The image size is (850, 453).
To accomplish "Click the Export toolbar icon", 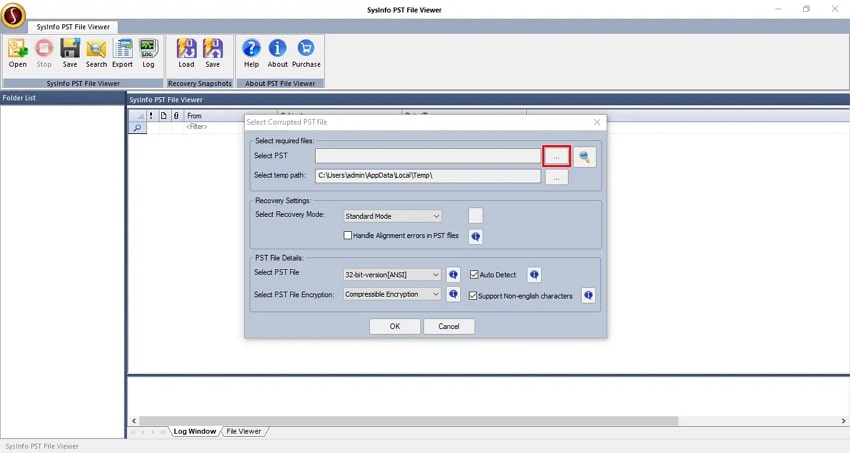I will [x=123, y=53].
